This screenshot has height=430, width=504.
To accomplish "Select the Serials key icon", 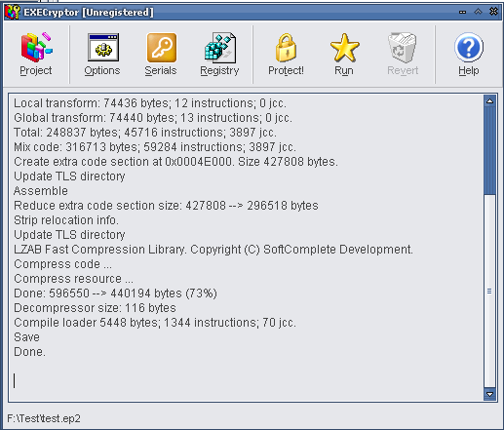I will [162, 48].
